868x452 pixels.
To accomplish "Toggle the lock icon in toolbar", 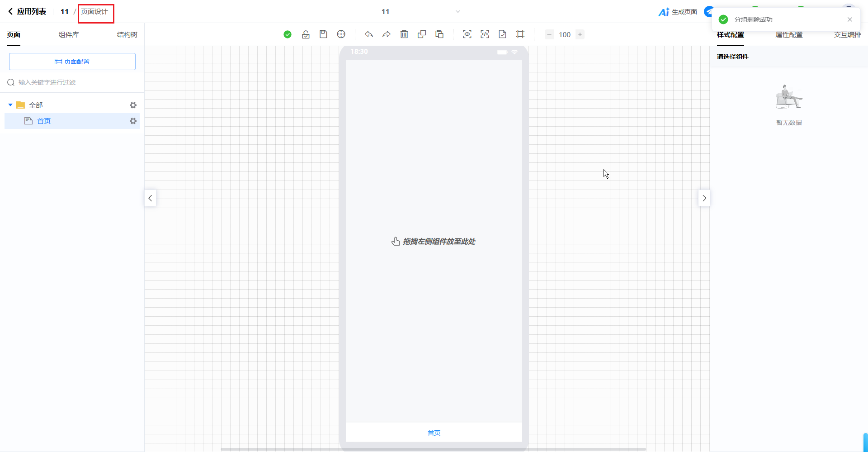I will 306,34.
